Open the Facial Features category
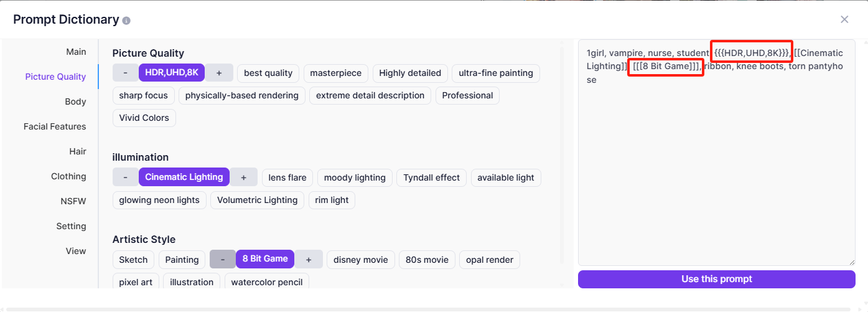 [x=55, y=126]
